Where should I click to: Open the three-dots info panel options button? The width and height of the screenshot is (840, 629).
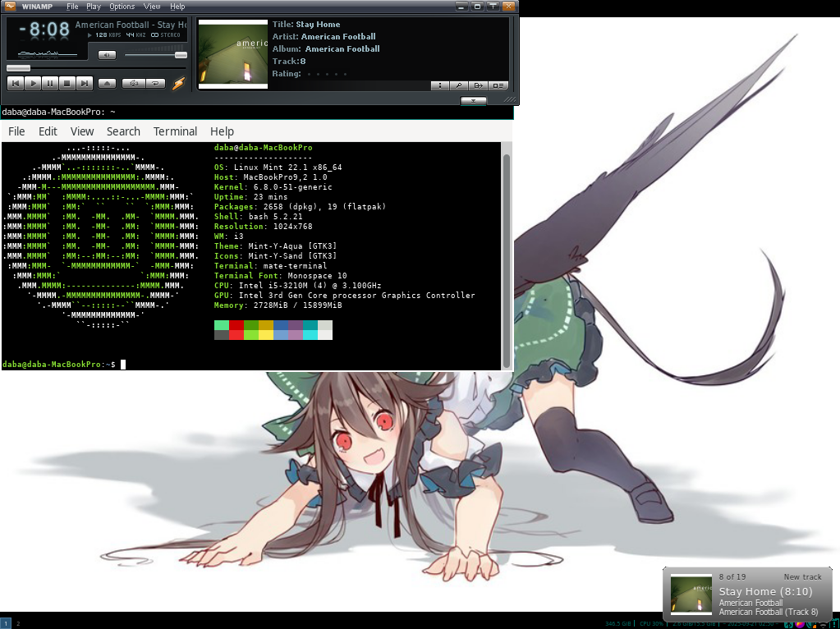click(x=440, y=85)
